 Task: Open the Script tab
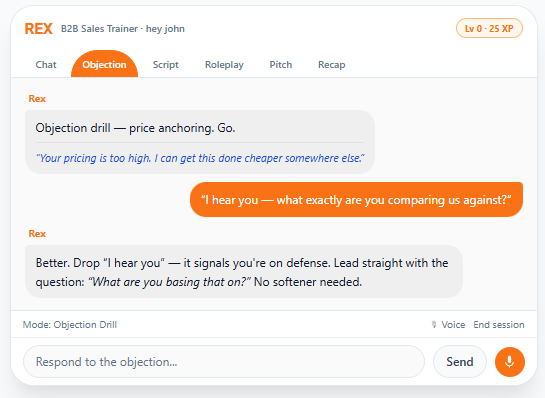(165, 65)
